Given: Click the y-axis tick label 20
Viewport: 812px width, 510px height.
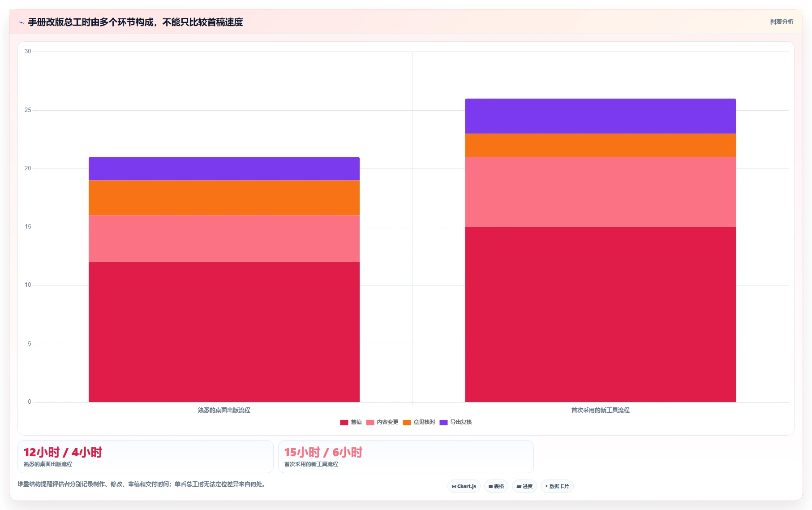Looking at the screenshot, I should [28, 169].
